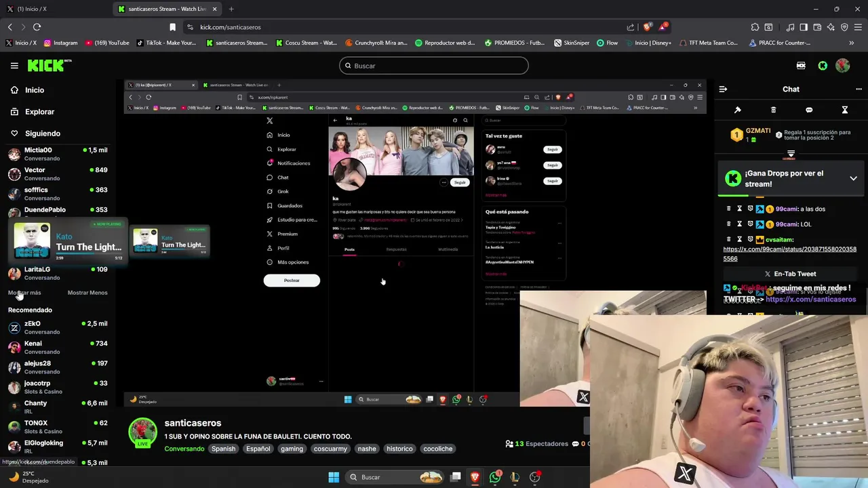Open the media control music note

coord(790,27)
